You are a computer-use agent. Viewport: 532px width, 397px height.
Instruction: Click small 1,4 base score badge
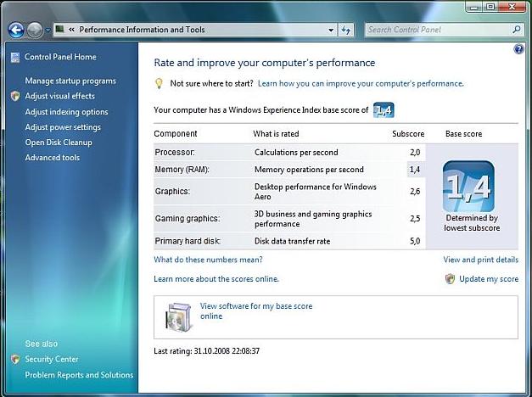[x=384, y=110]
